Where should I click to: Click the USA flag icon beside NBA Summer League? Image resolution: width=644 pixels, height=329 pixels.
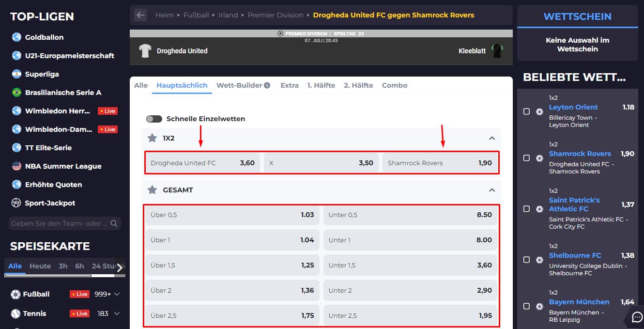pyautogui.click(x=17, y=166)
